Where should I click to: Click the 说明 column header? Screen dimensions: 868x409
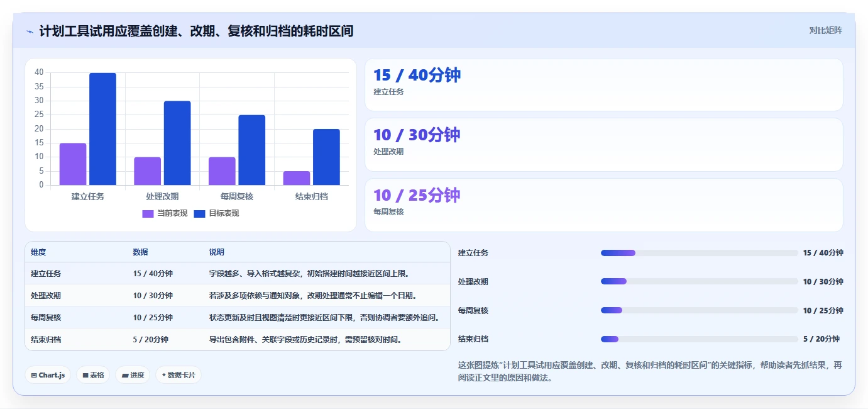[x=217, y=252]
